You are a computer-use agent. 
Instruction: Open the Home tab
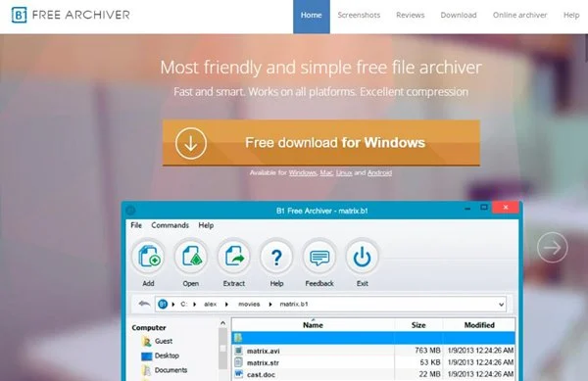[x=312, y=15]
